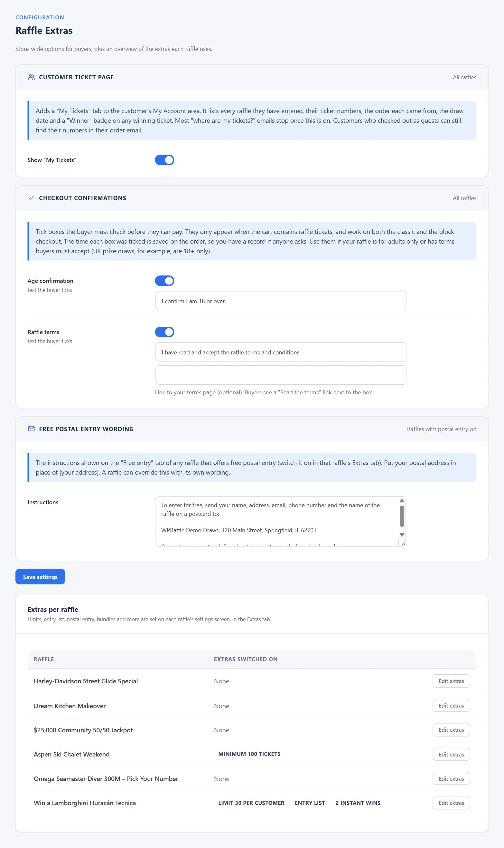The image size is (504, 848).
Task: Click the instructions textarea scroll-down arrow
Action: [402, 535]
